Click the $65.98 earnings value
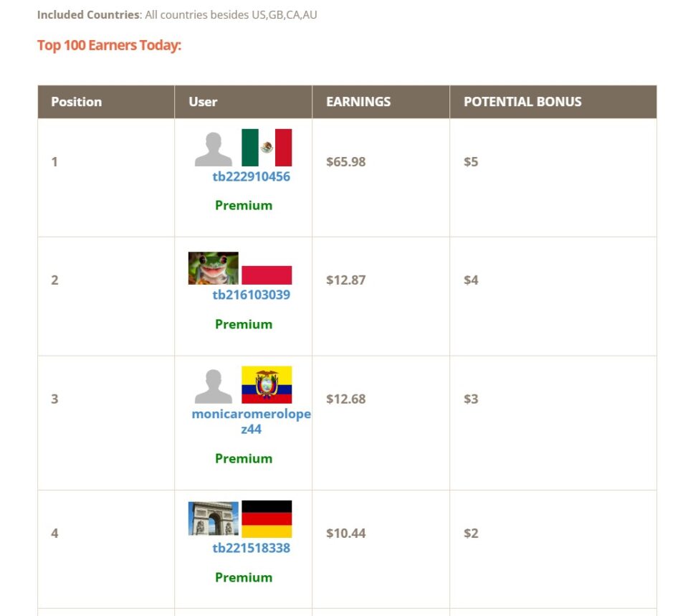The width and height of the screenshot is (688, 616). (x=345, y=162)
